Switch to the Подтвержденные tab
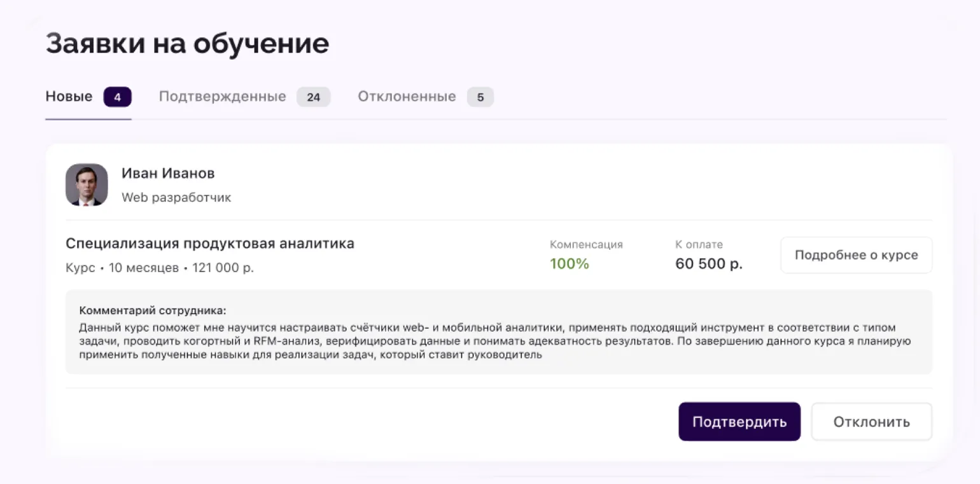This screenshot has height=484, width=980. pyautogui.click(x=222, y=97)
